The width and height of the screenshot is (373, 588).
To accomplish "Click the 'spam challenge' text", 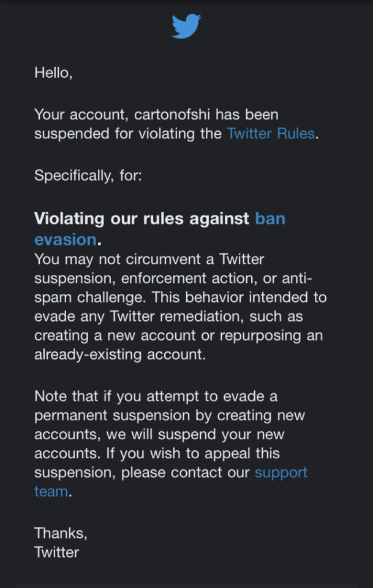I will click(x=88, y=298).
